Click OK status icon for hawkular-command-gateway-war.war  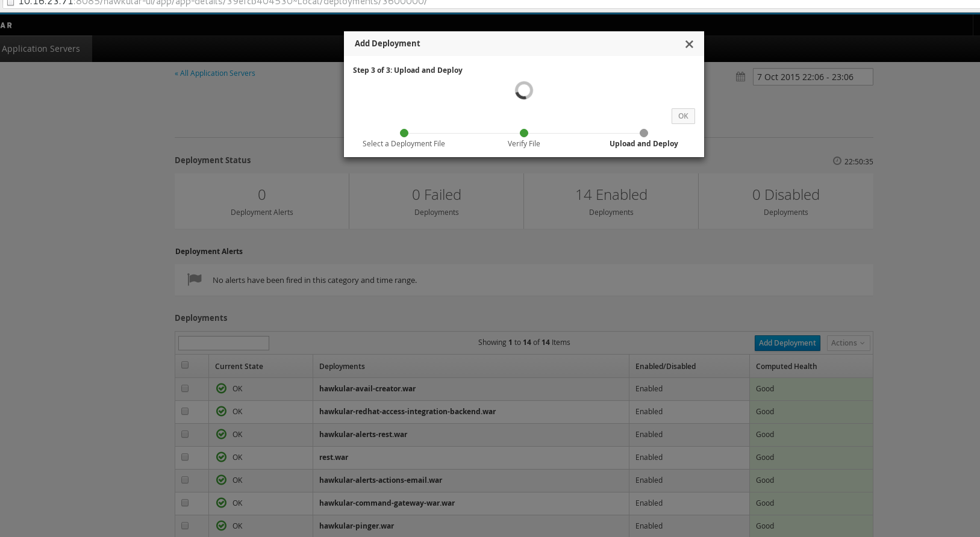coord(221,503)
